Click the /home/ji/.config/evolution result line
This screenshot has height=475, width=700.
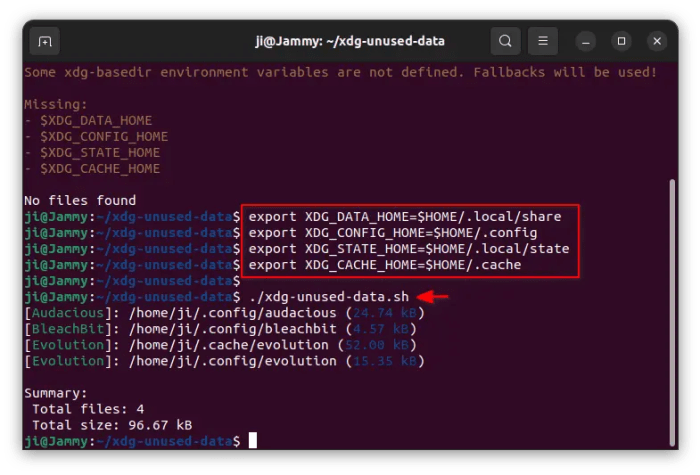[224, 361]
